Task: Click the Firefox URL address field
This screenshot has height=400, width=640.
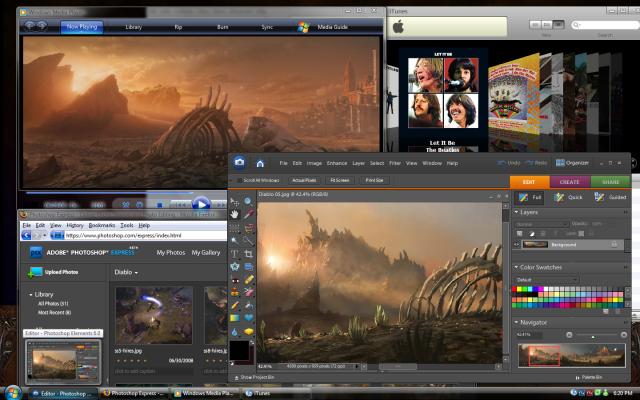Action: (x=145, y=236)
